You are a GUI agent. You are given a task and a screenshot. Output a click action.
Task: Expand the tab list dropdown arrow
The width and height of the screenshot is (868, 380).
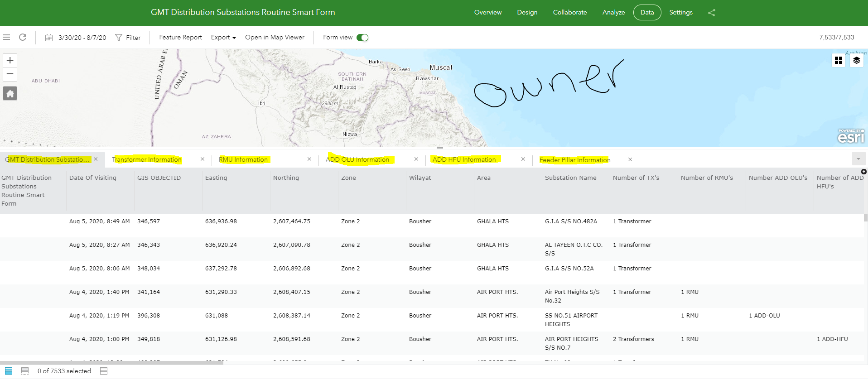[858, 159]
